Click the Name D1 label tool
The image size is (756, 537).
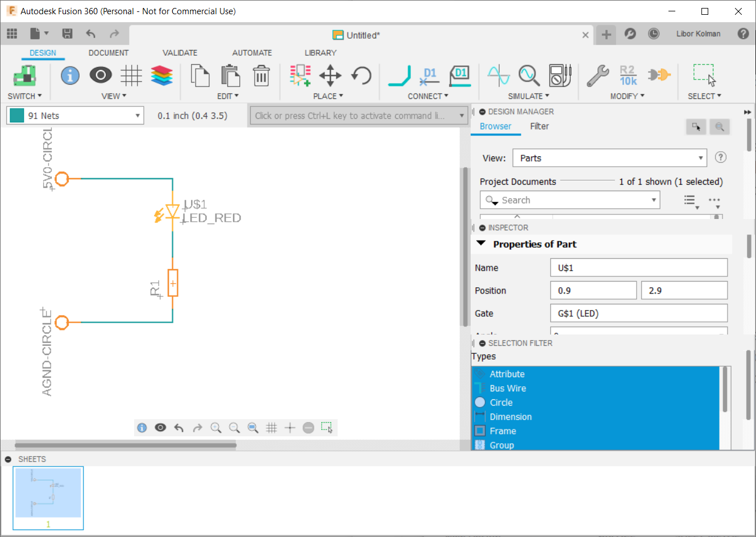(430, 75)
